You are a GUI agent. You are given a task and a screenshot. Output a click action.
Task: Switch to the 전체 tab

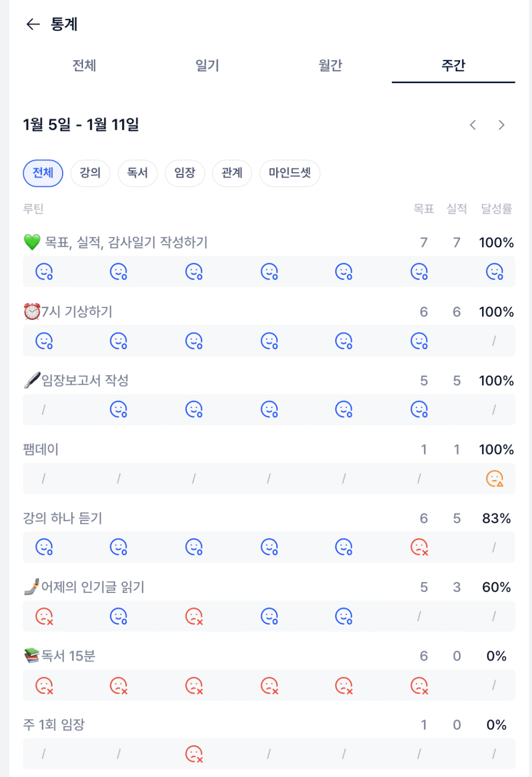(84, 65)
